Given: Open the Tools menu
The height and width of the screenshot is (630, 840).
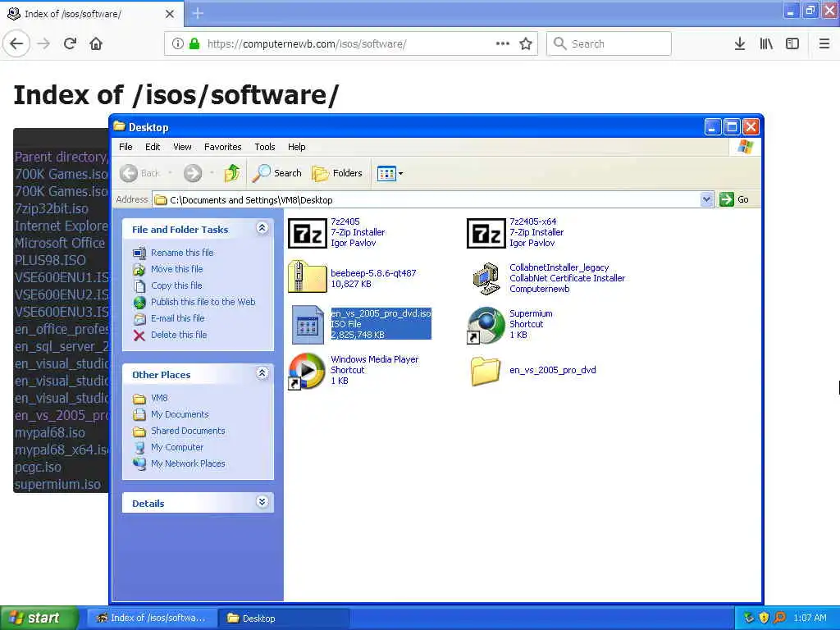Looking at the screenshot, I should [x=265, y=147].
